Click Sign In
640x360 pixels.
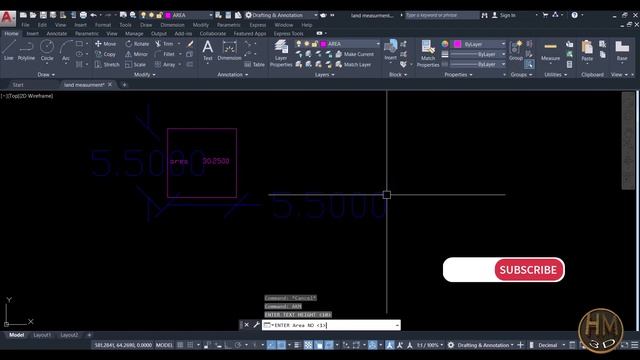click(504, 15)
